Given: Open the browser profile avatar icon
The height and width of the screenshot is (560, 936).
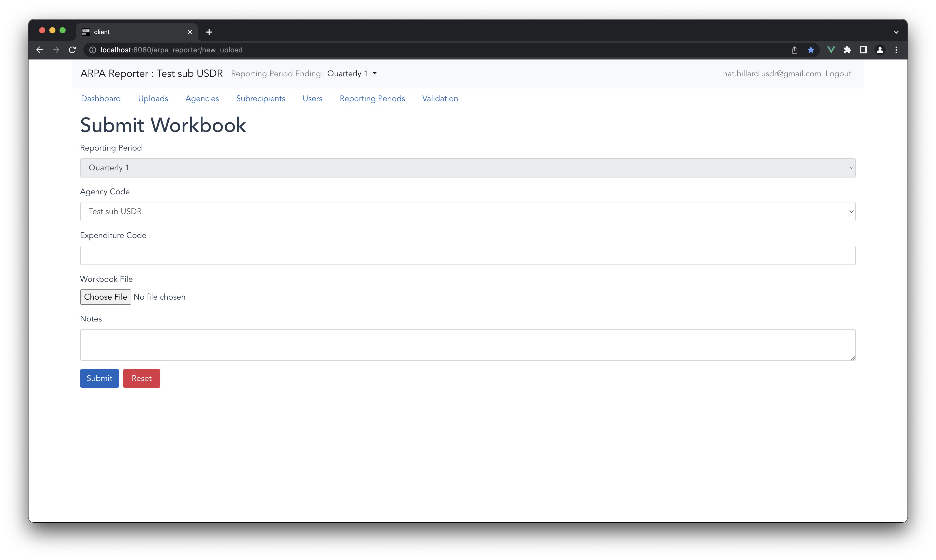Looking at the screenshot, I should (x=880, y=50).
